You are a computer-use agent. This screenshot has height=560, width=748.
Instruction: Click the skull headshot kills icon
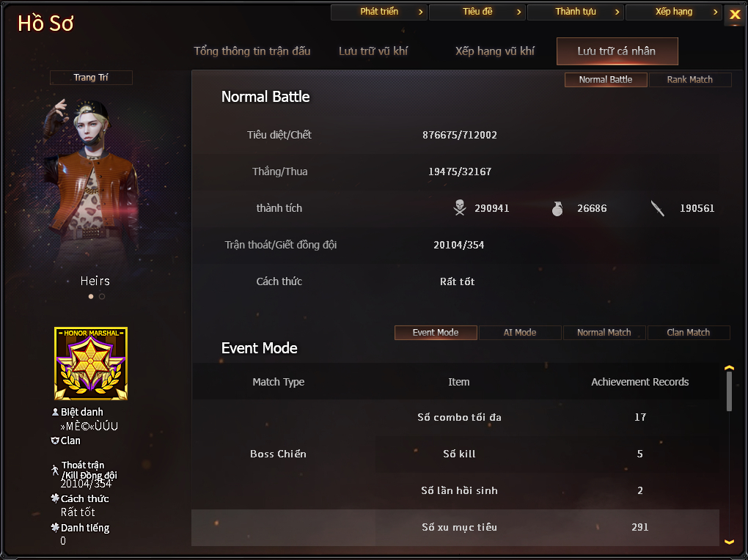(459, 207)
